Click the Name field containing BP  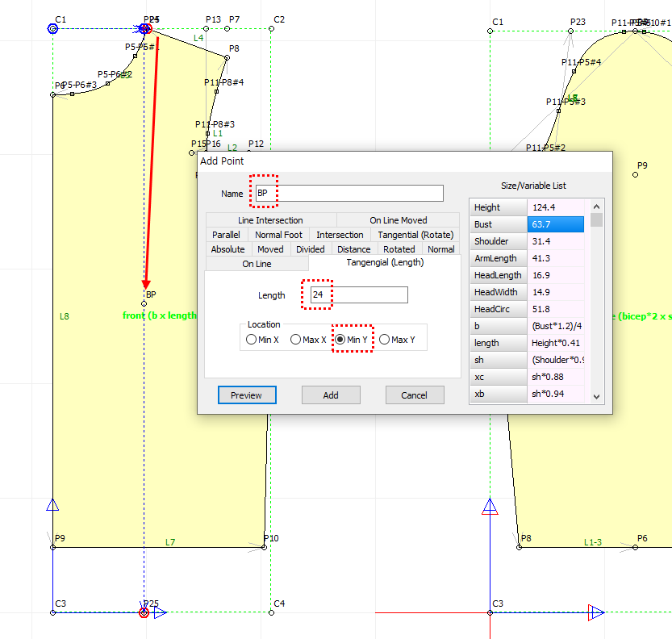(x=349, y=194)
